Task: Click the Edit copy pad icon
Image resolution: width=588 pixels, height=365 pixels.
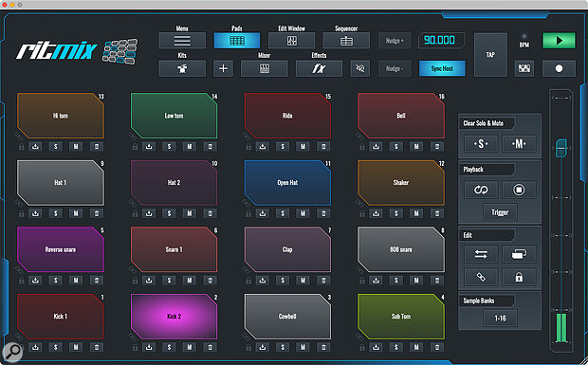Action: 519,254
